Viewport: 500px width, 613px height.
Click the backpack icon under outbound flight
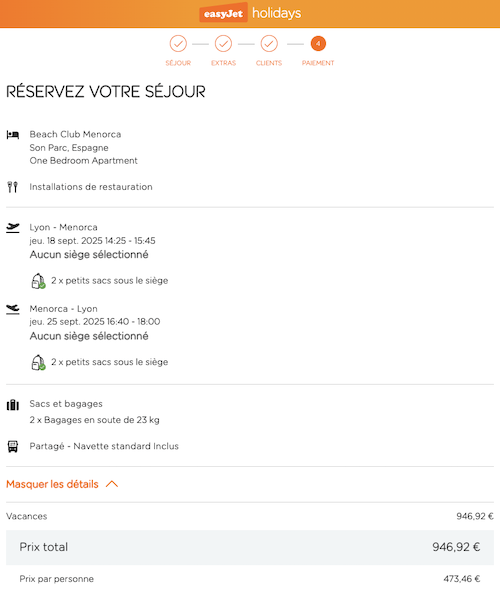[x=38, y=281]
